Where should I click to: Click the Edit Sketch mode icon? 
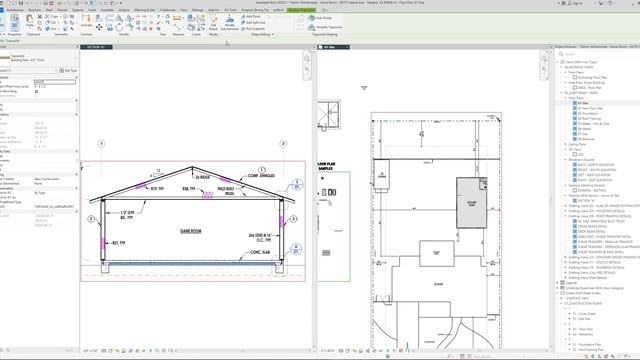[x=213, y=22]
